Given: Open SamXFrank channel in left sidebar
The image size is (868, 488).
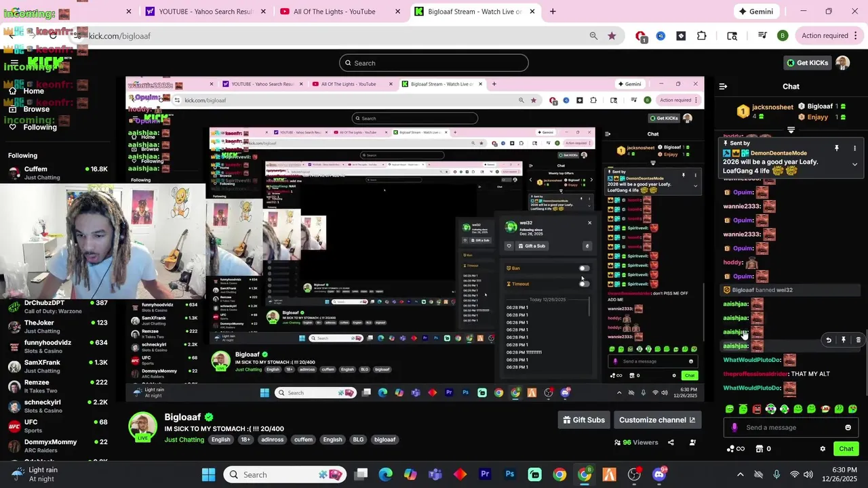Looking at the screenshot, I should pos(58,366).
